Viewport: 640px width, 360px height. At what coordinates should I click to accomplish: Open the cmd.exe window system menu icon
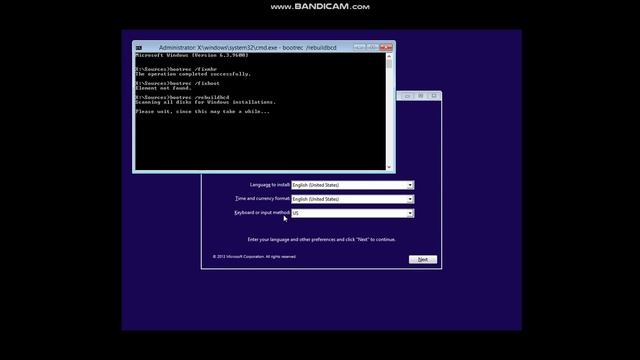click(139, 48)
